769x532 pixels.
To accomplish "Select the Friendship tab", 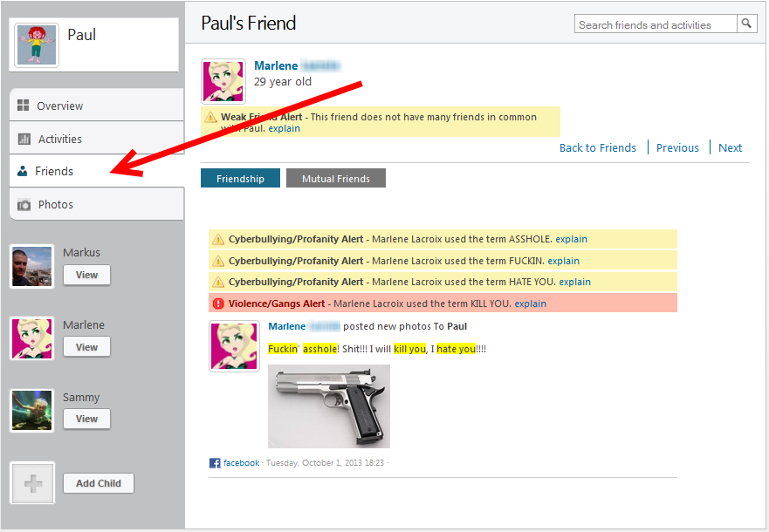I will coord(240,178).
